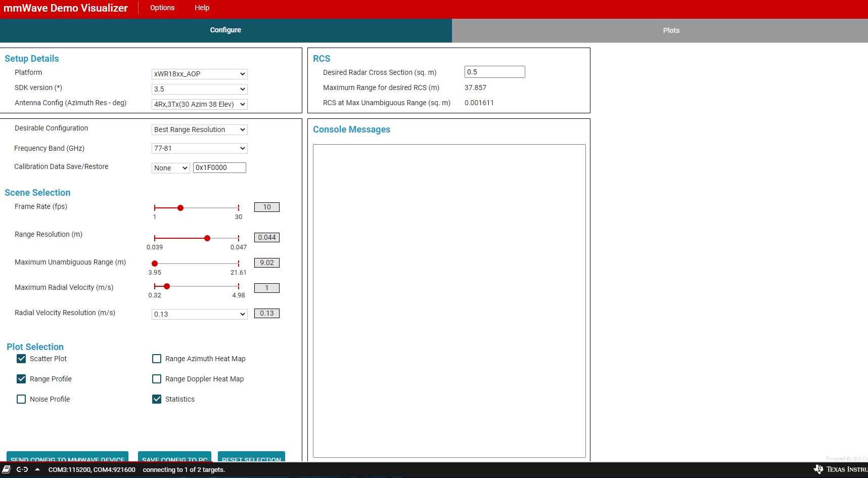
Task: Click the Texas Instruments logo
Action: click(841, 469)
